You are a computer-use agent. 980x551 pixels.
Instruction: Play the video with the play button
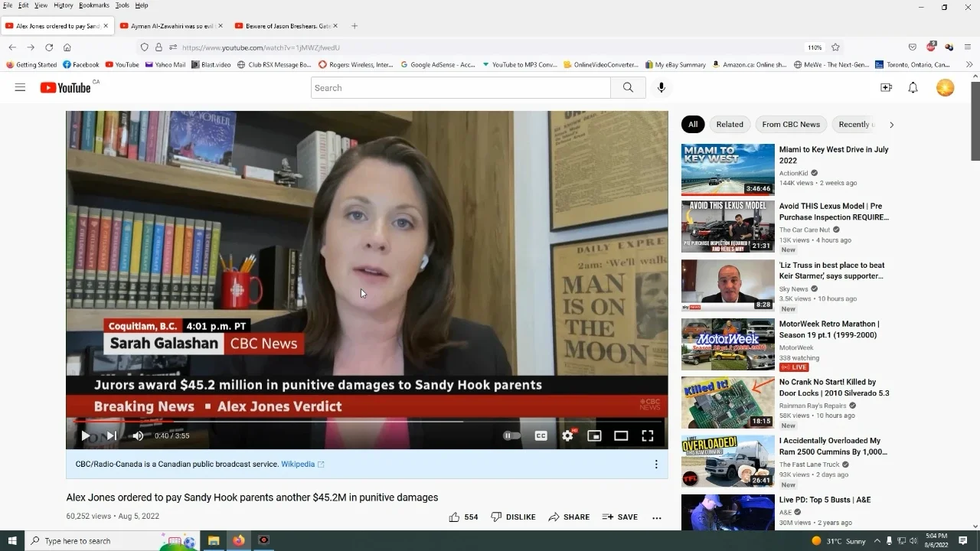(85, 435)
